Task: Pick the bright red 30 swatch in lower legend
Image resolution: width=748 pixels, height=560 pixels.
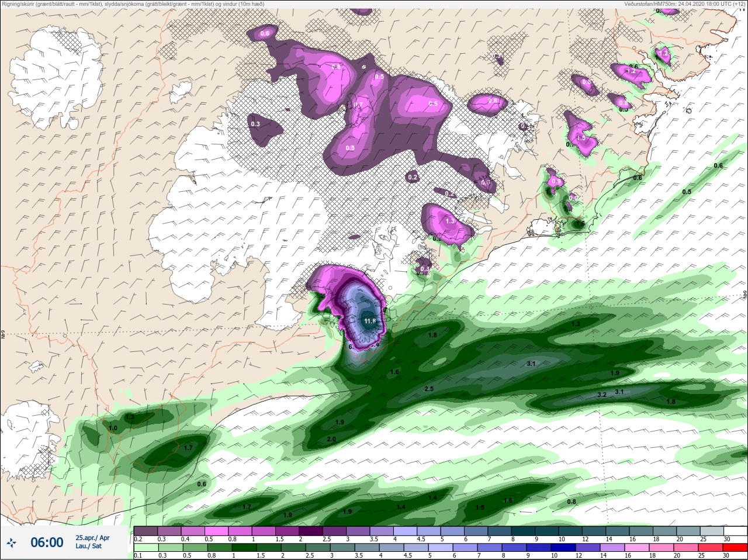Action: [735, 548]
